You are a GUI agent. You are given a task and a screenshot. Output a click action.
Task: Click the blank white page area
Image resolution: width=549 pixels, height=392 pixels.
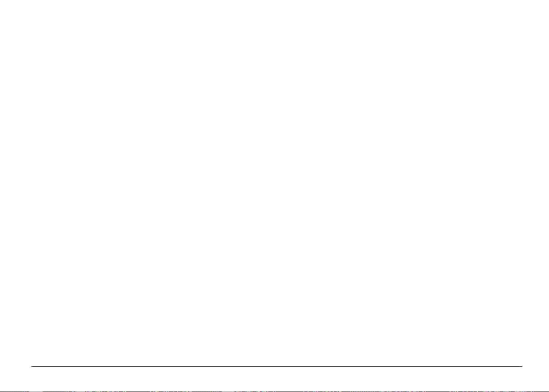point(274,182)
